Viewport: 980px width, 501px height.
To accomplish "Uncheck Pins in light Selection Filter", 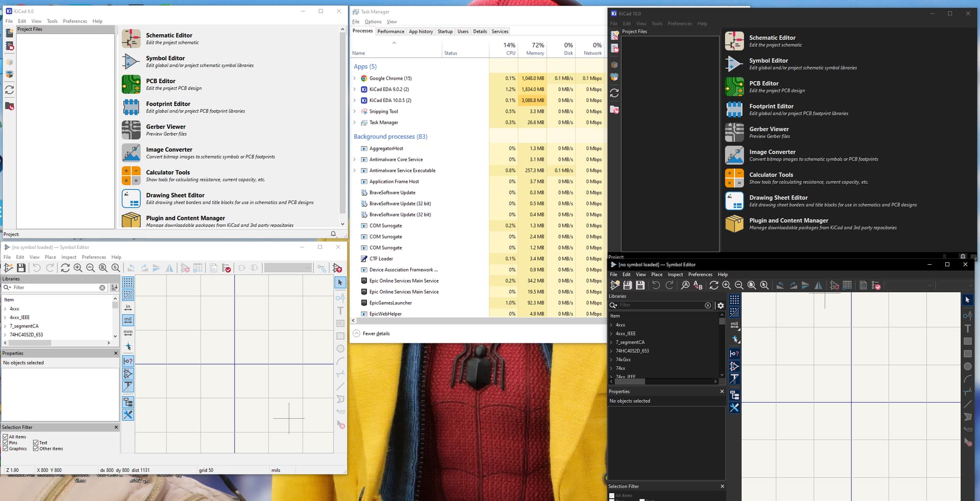I will pyautogui.click(x=6, y=443).
